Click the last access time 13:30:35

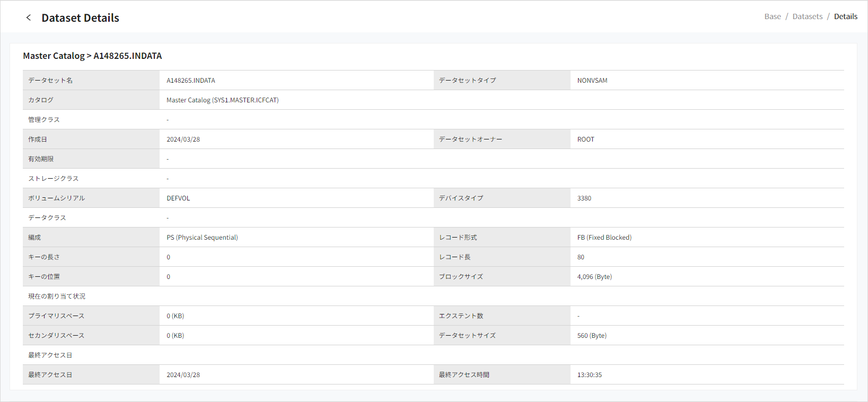pos(589,375)
